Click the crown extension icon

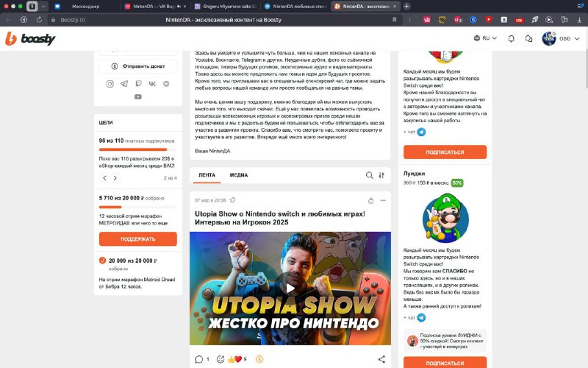click(427, 20)
